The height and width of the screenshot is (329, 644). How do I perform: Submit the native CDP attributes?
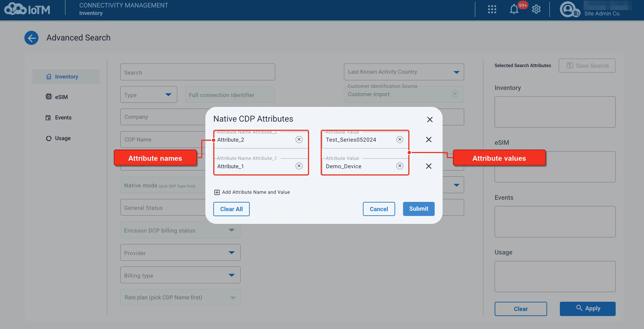(418, 209)
